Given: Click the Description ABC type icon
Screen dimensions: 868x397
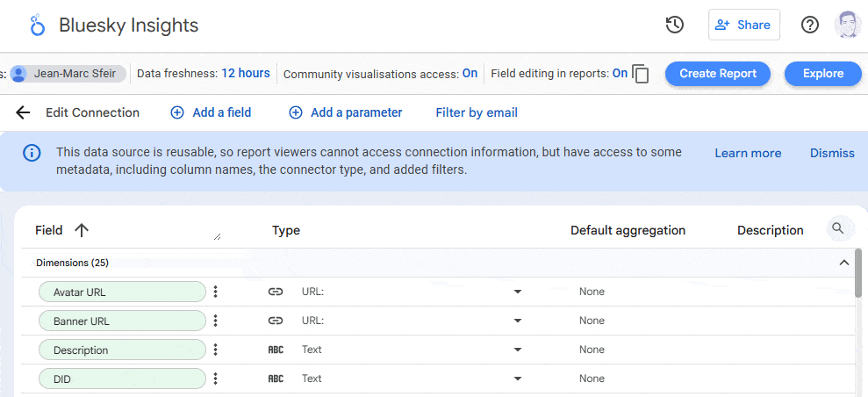Looking at the screenshot, I should pos(276,350).
